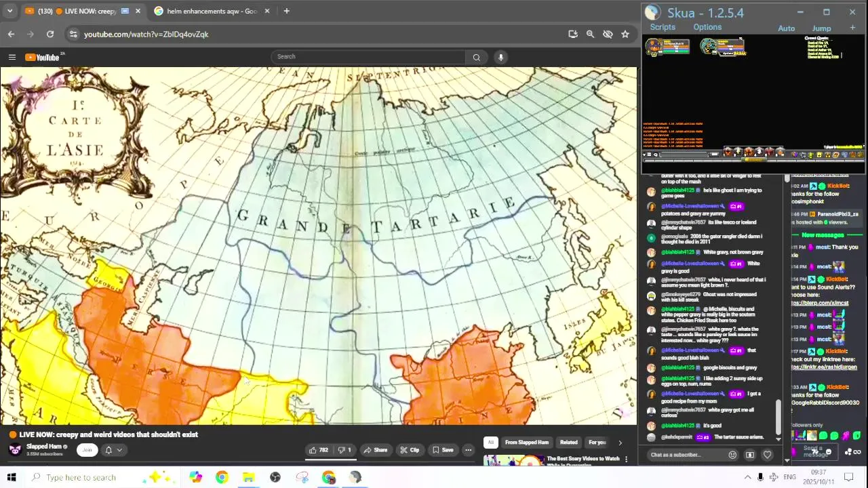The image size is (868, 488).
Task: Open the video more-actions menu
Action: click(x=468, y=450)
